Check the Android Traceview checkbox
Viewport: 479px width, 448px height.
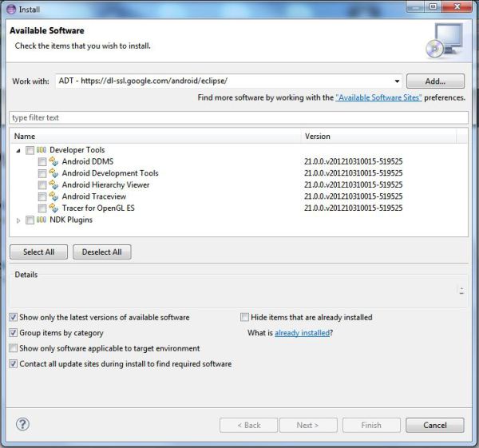tap(42, 196)
